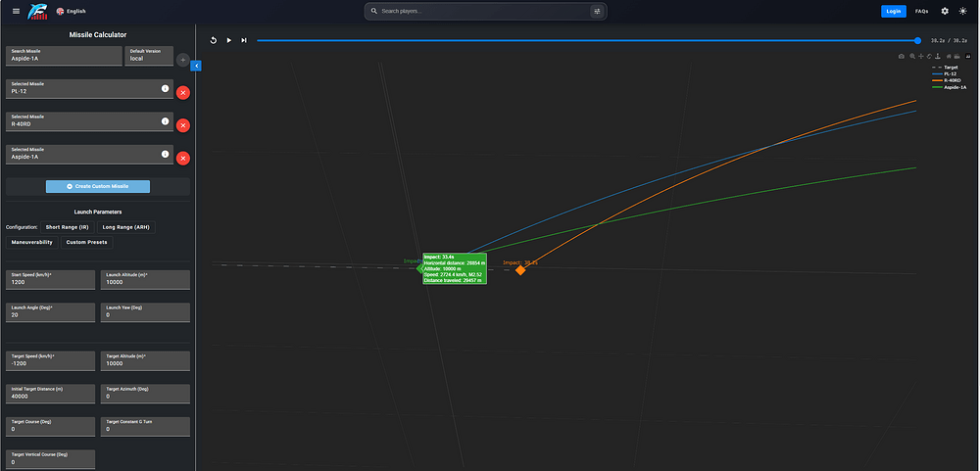Toggle the light/dark theme
The height and width of the screenshot is (471, 980).
(962, 11)
